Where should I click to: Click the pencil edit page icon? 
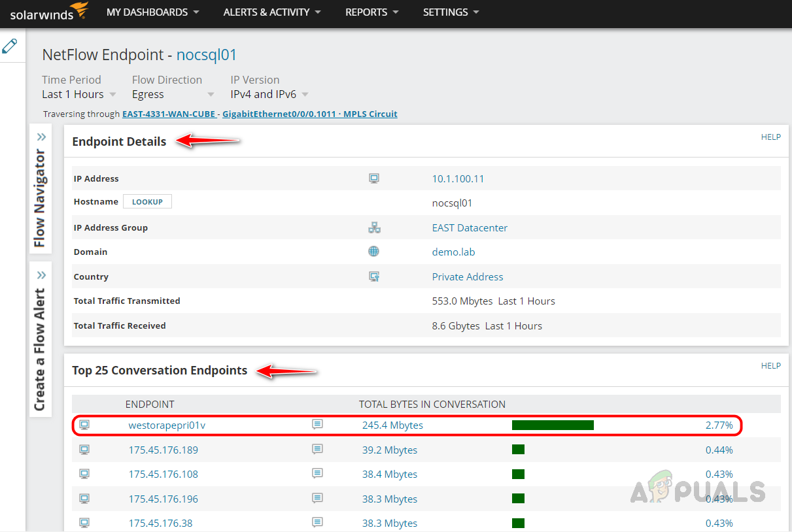pyautogui.click(x=10, y=46)
